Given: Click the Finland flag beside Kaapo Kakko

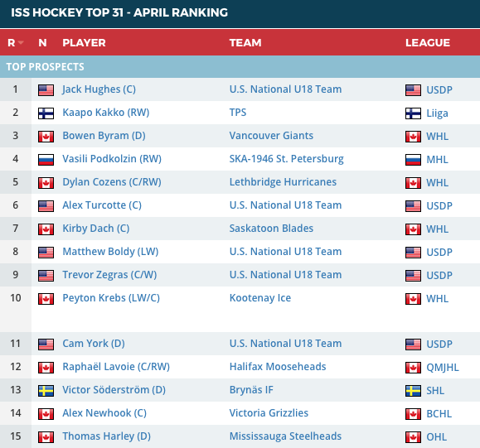Looking at the screenshot, I should pos(46,113).
